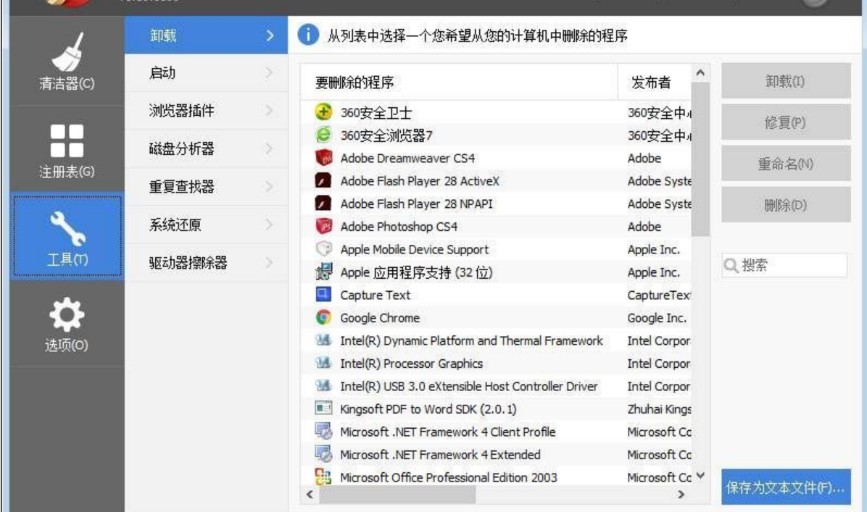Click the program list horizontal scrollbar thumb
This screenshot has height=512, width=867.
[397, 495]
